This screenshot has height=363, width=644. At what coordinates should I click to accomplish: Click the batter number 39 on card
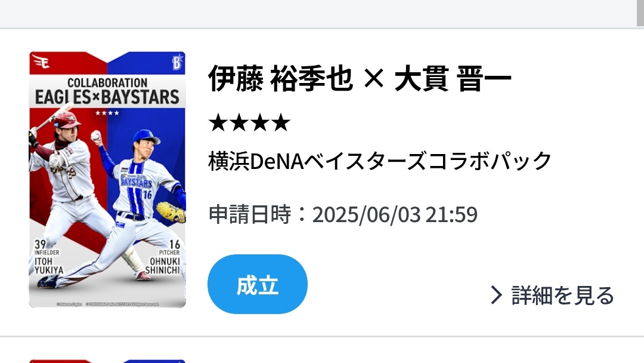point(41,244)
